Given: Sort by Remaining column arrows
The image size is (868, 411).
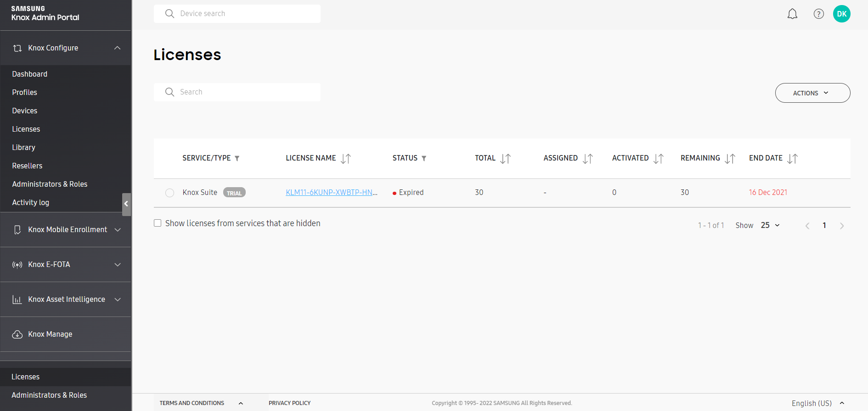Looking at the screenshot, I should (730, 159).
